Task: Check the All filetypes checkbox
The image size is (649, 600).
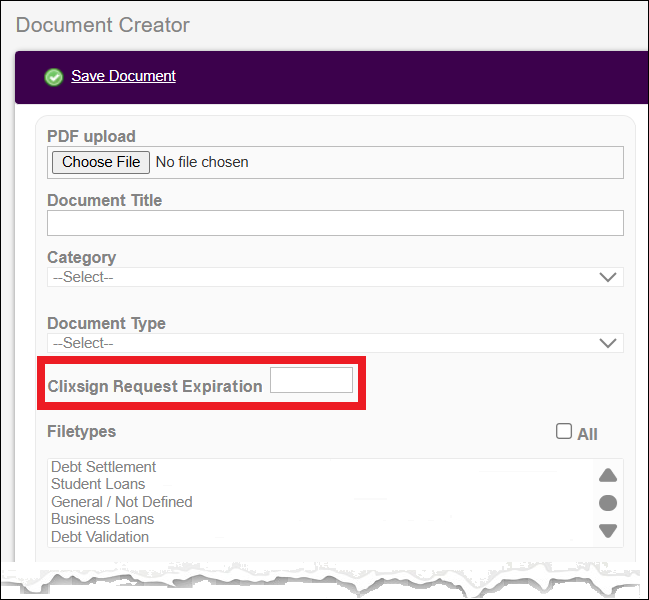Action: [x=564, y=431]
